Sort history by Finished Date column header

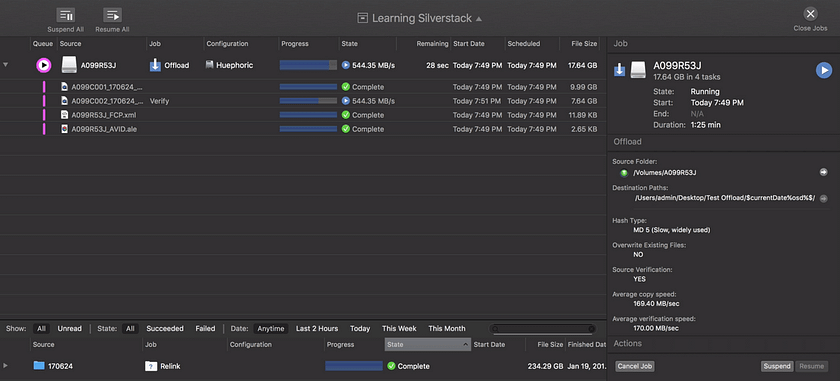tap(586, 345)
